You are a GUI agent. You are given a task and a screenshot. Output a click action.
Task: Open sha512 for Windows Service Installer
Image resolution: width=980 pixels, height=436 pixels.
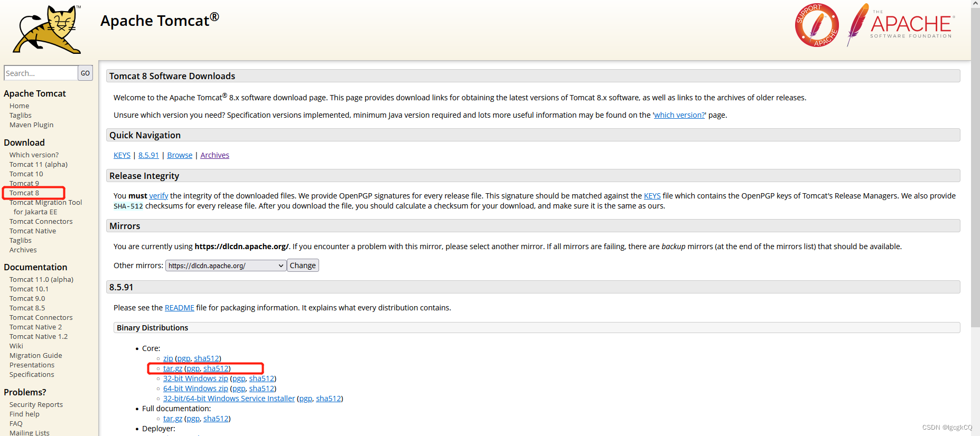pos(329,399)
